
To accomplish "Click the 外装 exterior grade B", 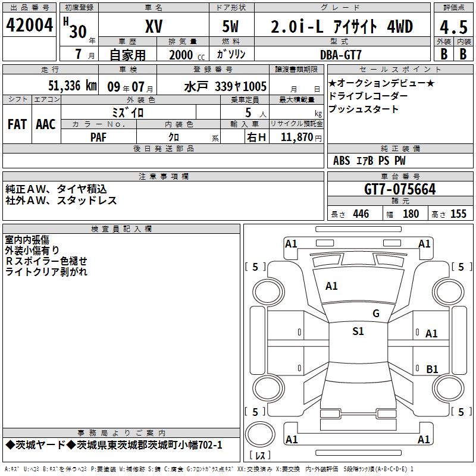I will point(444,54).
